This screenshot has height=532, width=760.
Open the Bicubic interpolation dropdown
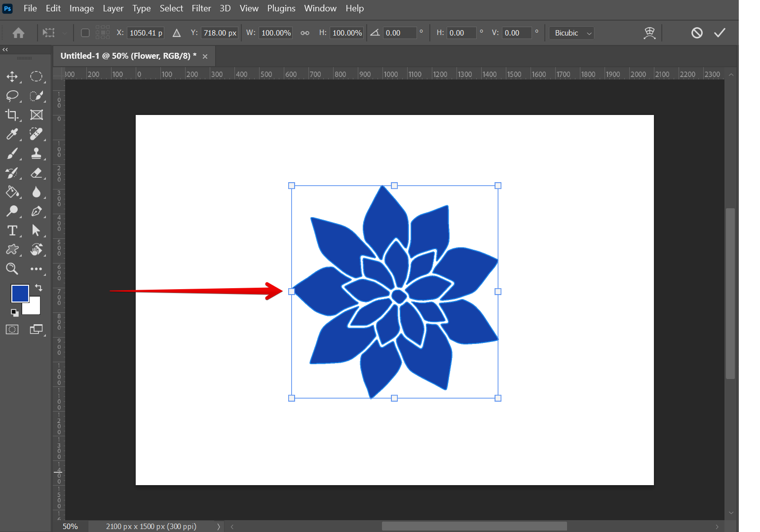point(571,33)
